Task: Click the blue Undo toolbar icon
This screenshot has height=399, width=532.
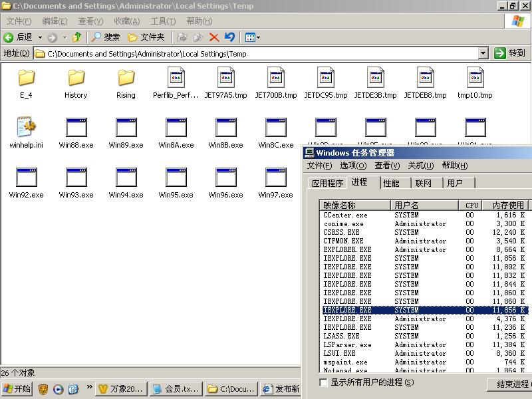Action: (230, 37)
